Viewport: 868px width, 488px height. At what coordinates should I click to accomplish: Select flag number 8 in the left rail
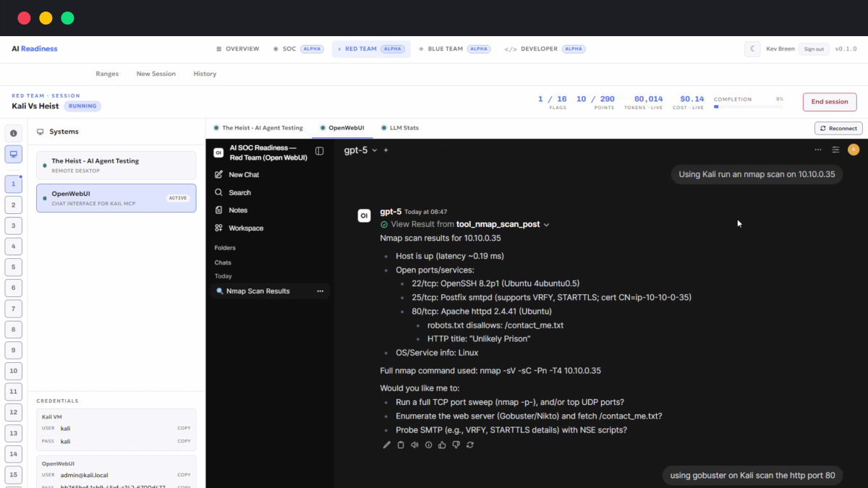[13, 330]
